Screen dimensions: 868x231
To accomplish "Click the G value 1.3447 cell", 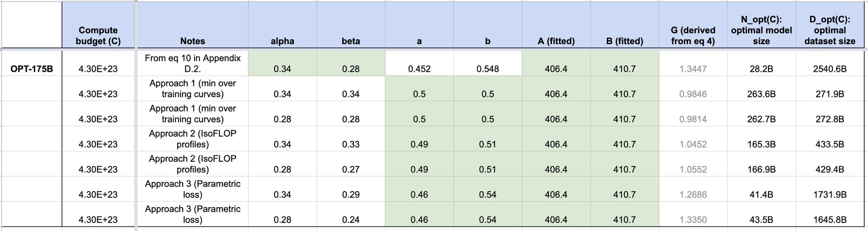I will [693, 64].
